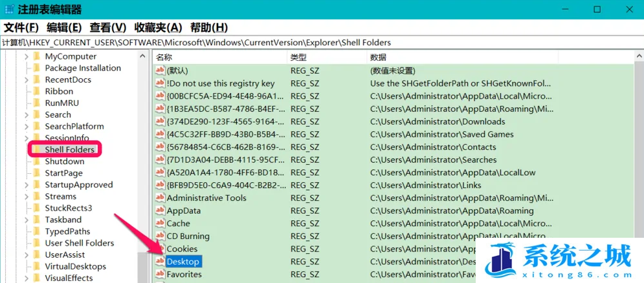Sort by the 类型 column header
644x283 pixels.
(327, 57)
